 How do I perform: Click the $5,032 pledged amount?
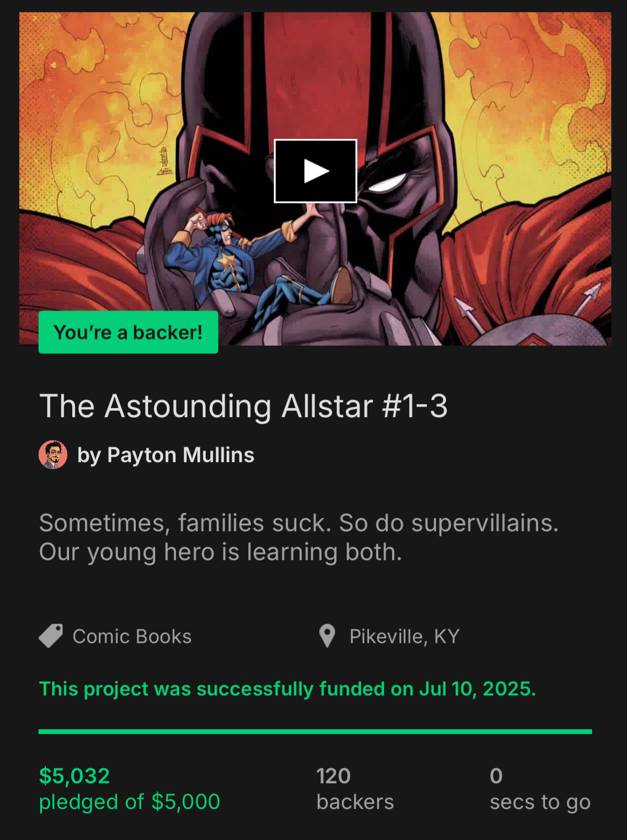point(74,776)
